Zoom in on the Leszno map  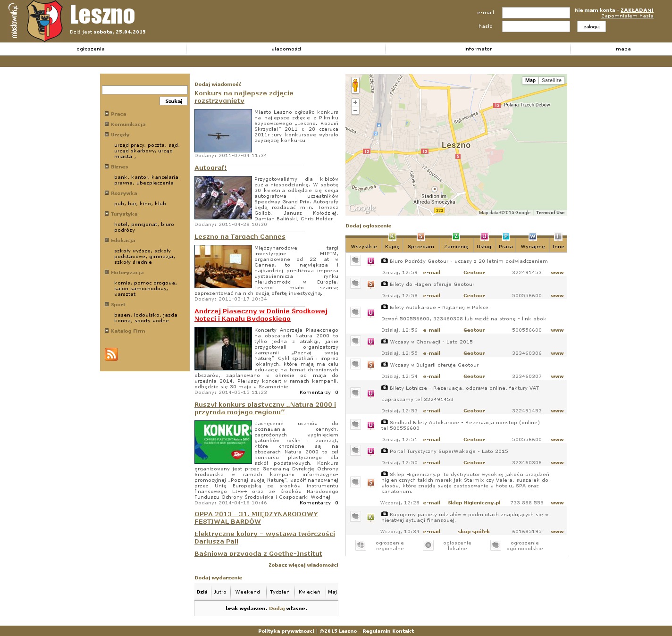[355, 102]
